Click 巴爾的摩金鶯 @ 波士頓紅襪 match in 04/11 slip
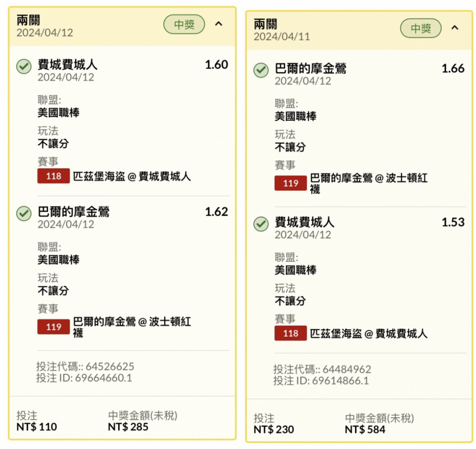 tap(369, 183)
